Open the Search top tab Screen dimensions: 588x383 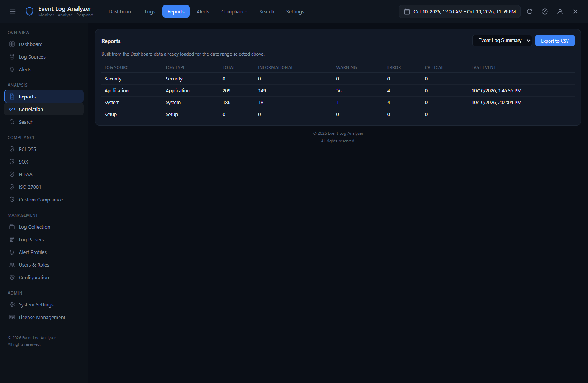(x=267, y=11)
